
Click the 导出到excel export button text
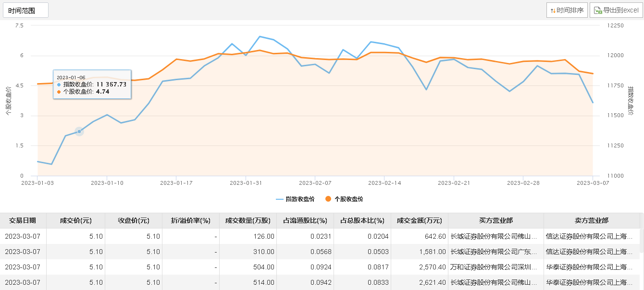[x=621, y=10]
